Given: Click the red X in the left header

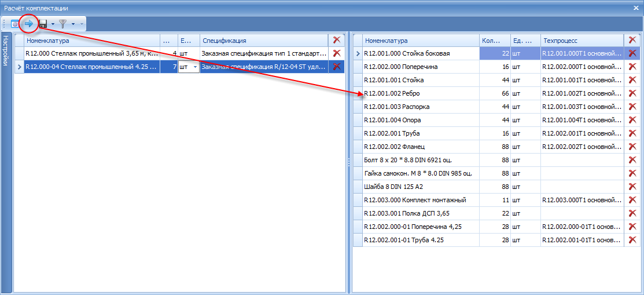Looking at the screenshot, I should 337,40.
